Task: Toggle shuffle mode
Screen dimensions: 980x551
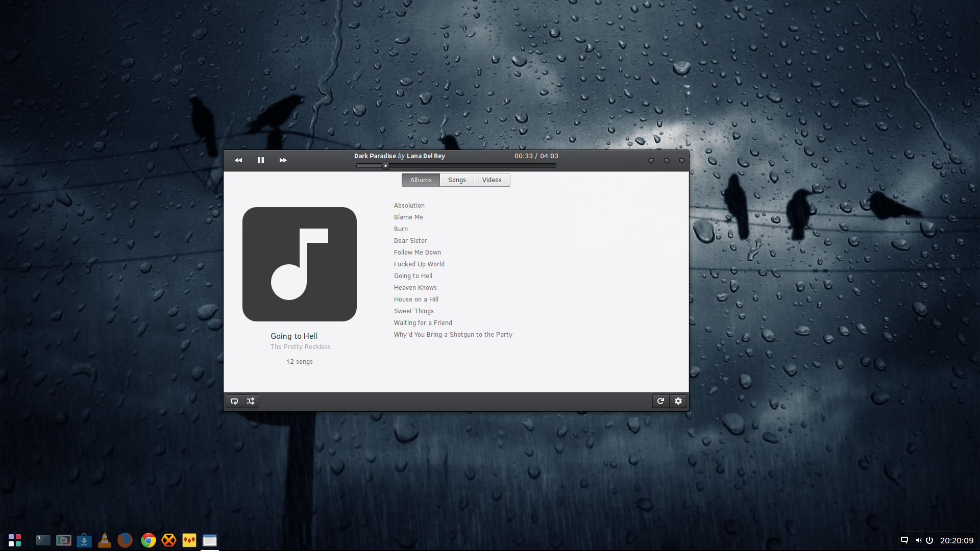Action: [251, 401]
